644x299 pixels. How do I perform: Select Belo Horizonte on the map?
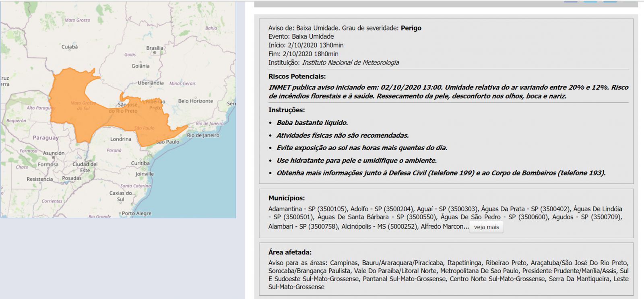(x=196, y=101)
